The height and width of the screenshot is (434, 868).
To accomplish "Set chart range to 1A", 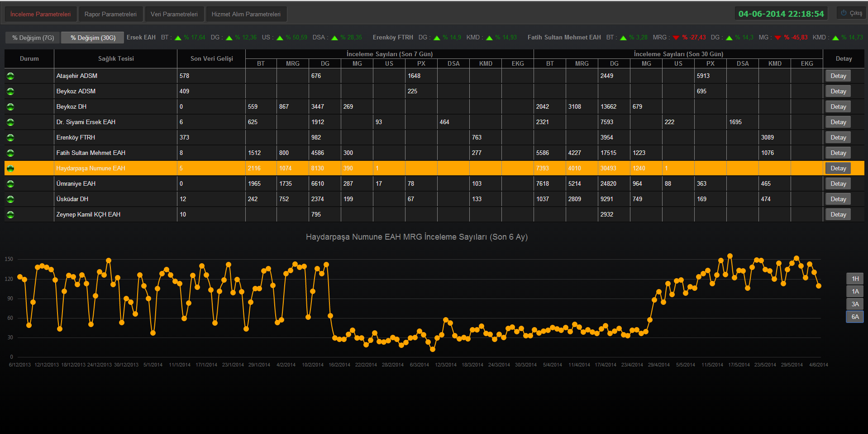I will coord(855,291).
